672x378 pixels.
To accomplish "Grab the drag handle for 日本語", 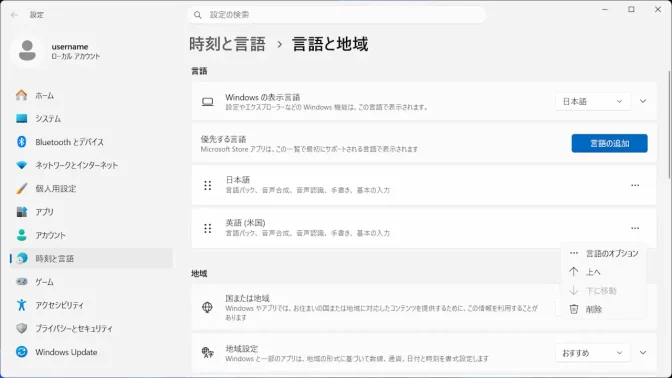I will [207, 185].
